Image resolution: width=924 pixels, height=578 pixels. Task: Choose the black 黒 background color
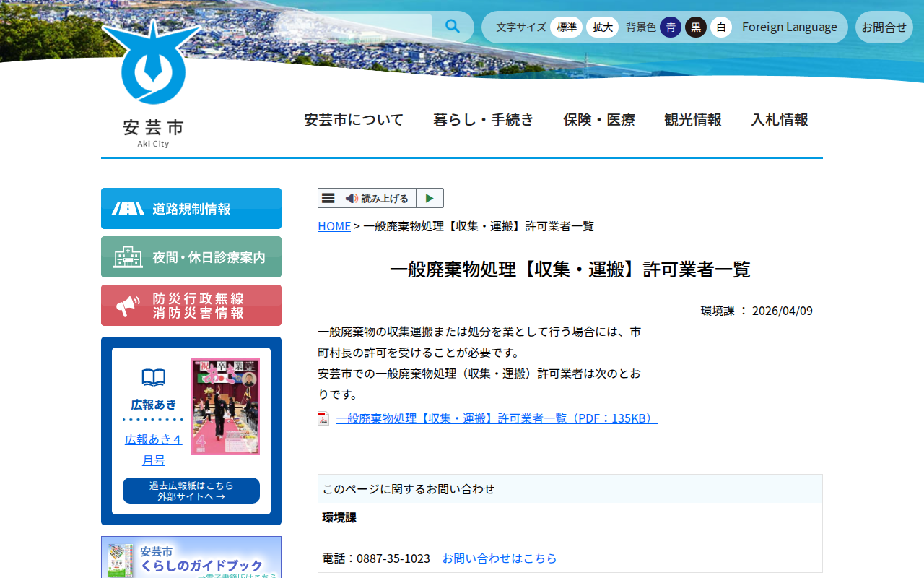pos(696,27)
